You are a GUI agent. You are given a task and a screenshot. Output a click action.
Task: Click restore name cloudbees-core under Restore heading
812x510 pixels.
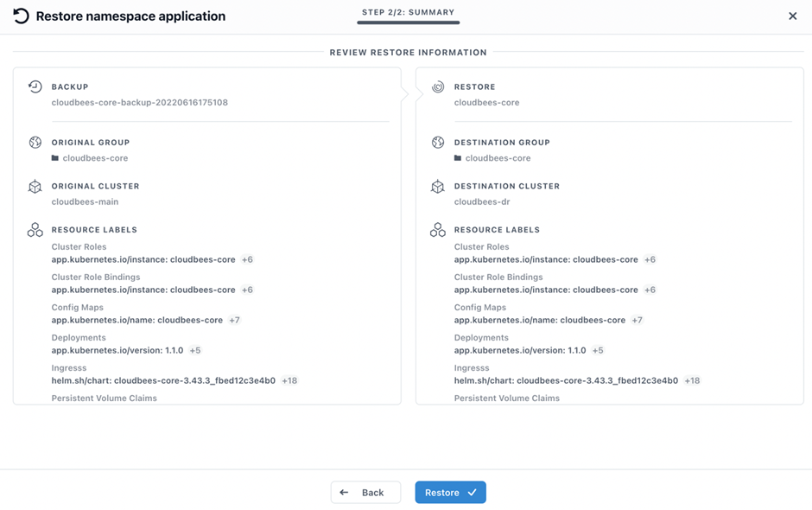[x=486, y=103]
